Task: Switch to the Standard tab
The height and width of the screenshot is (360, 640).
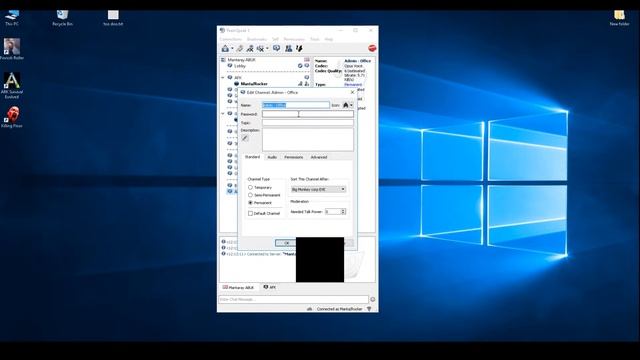Action: click(252, 157)
